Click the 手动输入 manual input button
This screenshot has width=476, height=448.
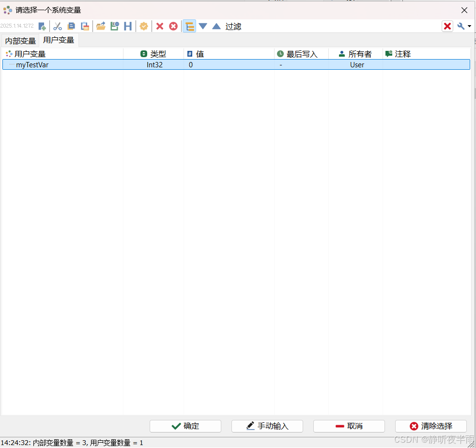coord(267,426)
